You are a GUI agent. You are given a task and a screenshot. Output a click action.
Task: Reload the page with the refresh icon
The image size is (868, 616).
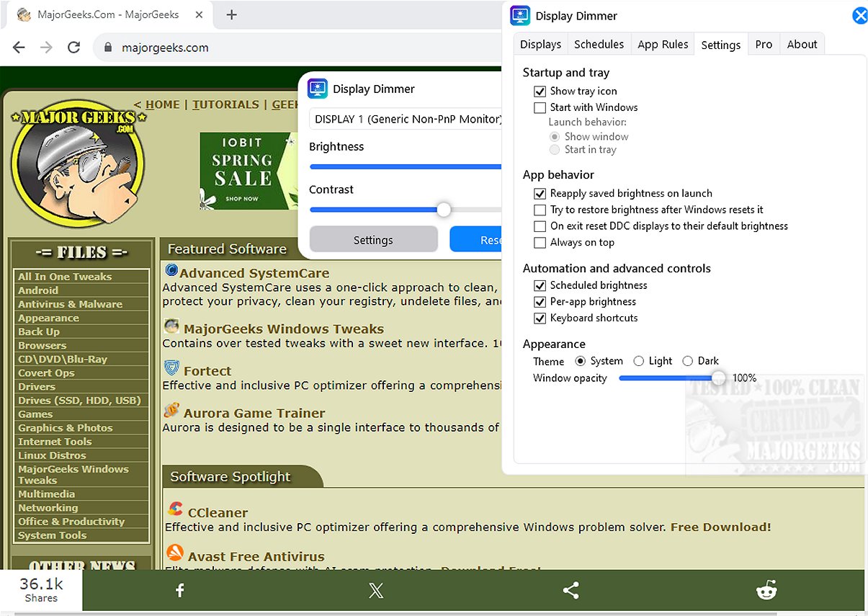point(73,48)
